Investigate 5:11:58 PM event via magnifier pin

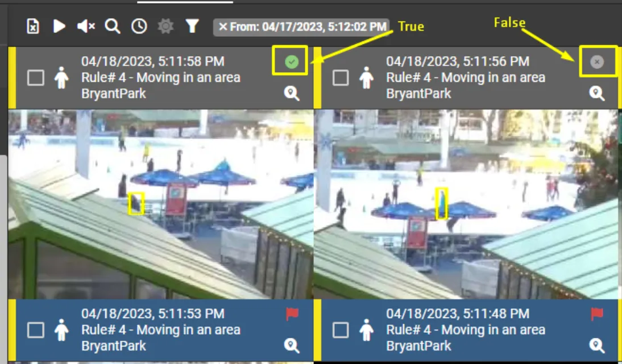[x=292, y=94]
